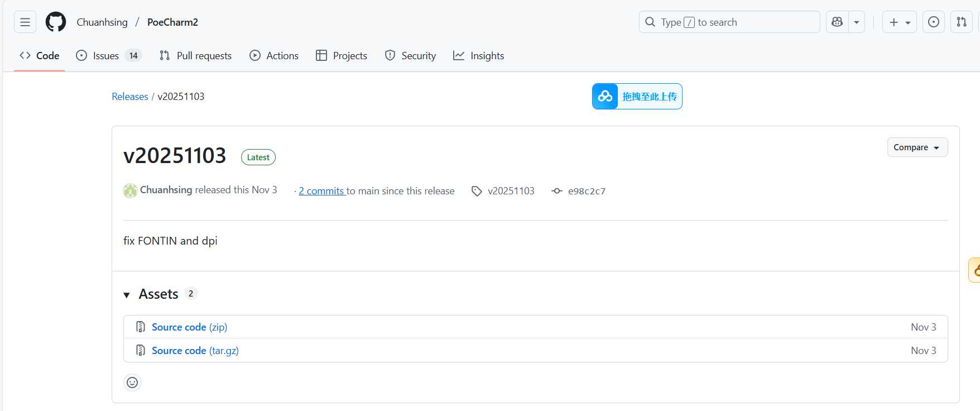Download Source code (zip)
Viewport: 980px width, 411px height.
[189, 327]
